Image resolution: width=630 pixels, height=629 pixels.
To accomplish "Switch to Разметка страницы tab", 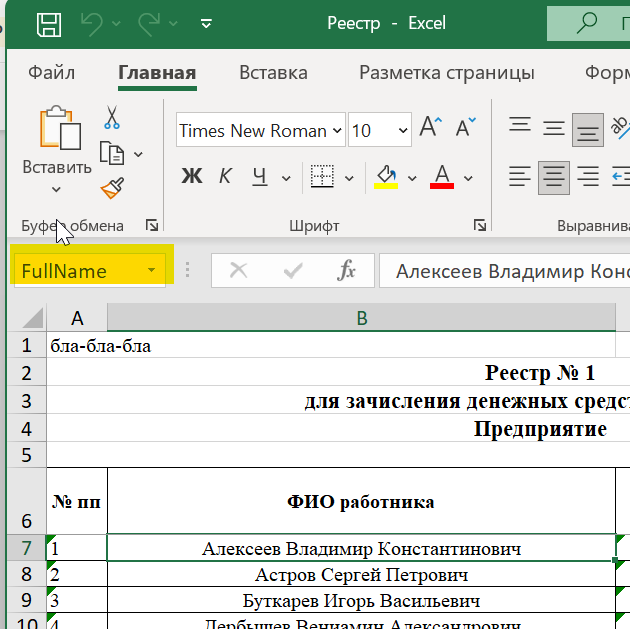I will click(x=446, y=73).
